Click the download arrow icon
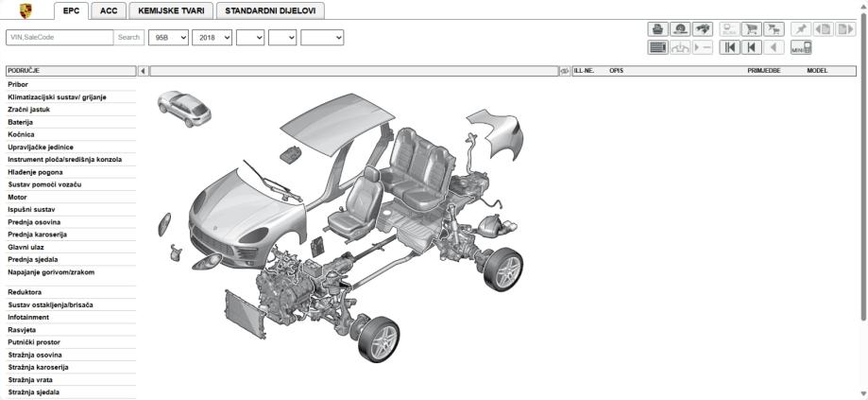This screenshot has height=400, width=868. (680, 47)
